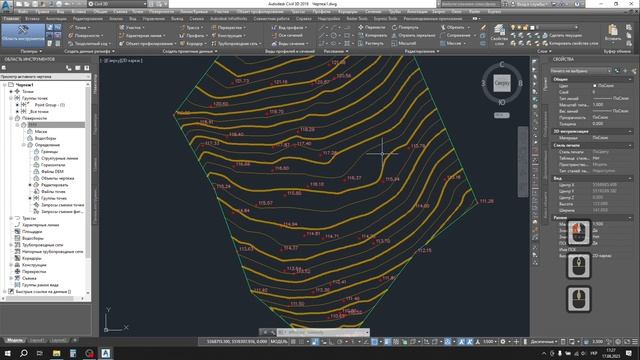Image resolution: width=640 pixels, height=360 pixels.
Task: Select the Отразить зеркально tool
Action: (x=413, y=36)
